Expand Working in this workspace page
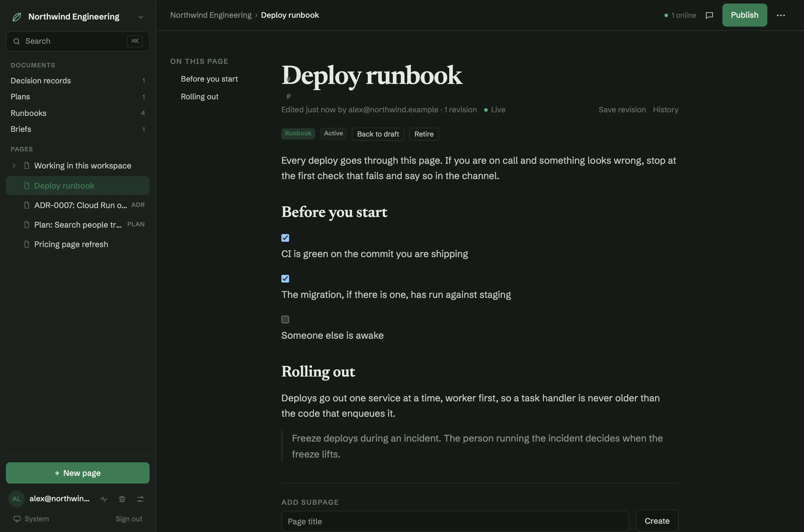Image resolution: width=804 pixels, height=532 pixels. (x=14, y=166)
